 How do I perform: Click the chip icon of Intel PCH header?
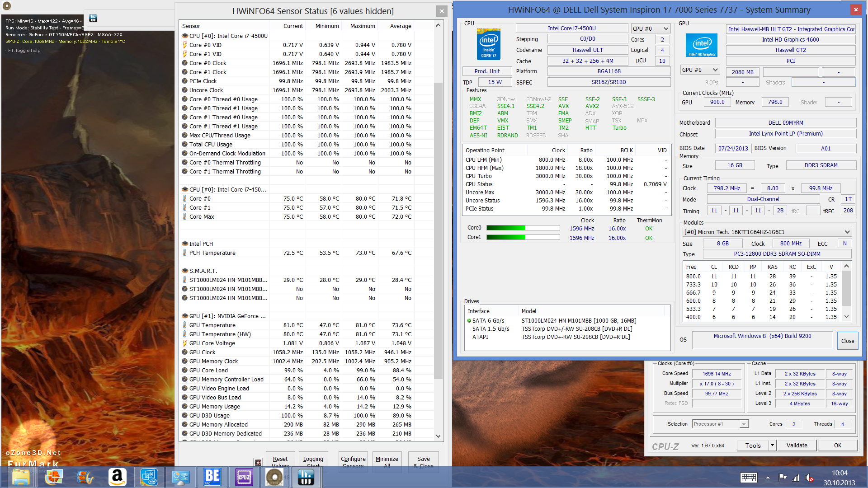point(185,244)
